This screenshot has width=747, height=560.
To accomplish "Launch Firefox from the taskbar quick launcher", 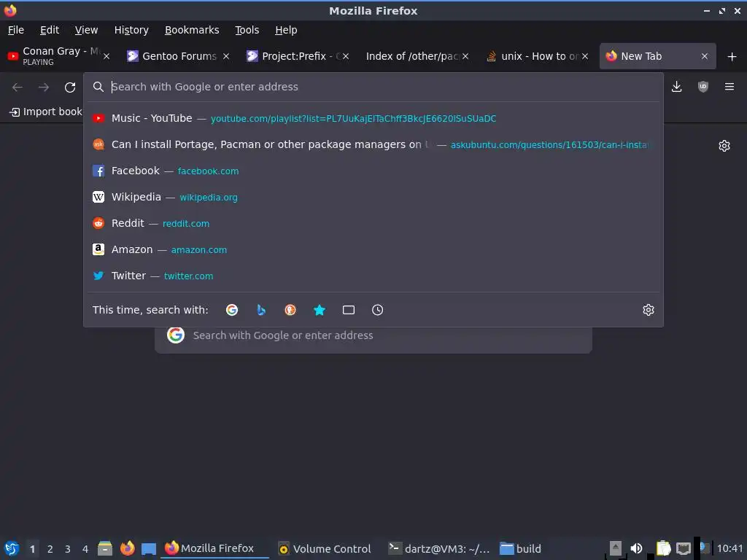I will click(x=127, y=548).
